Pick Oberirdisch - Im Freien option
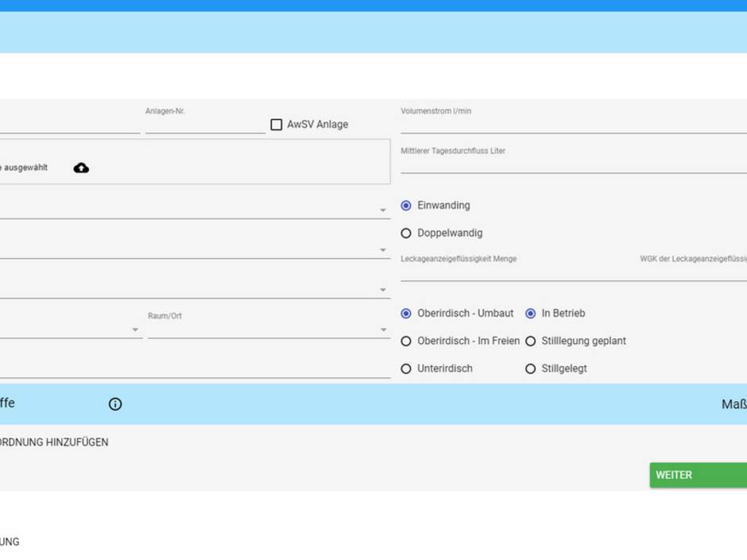747x560 pixels. tap(406, 342)
